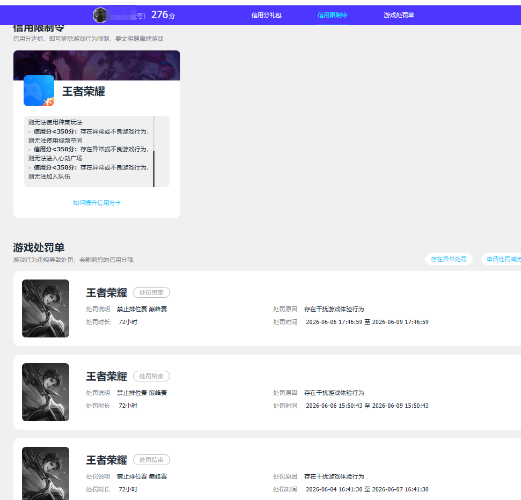The image size is (521, 500).
Task: Click the 276分 credit score in the header
Action: [163, 15]
